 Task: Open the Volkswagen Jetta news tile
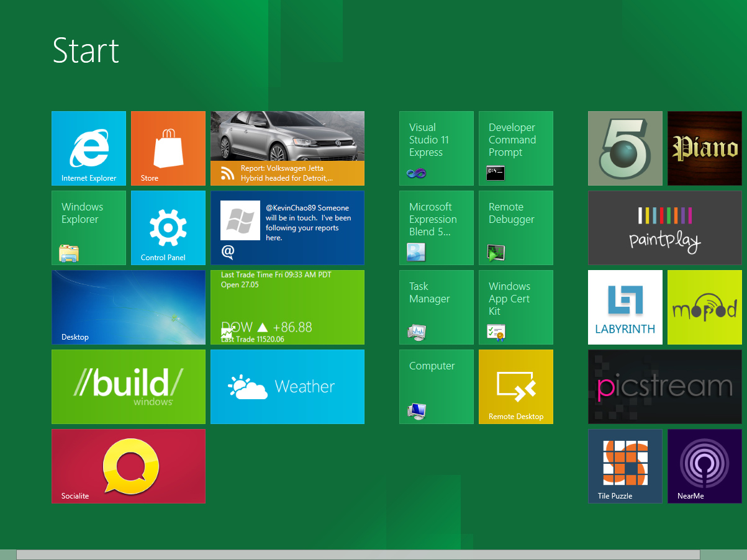tap(287, 148)
